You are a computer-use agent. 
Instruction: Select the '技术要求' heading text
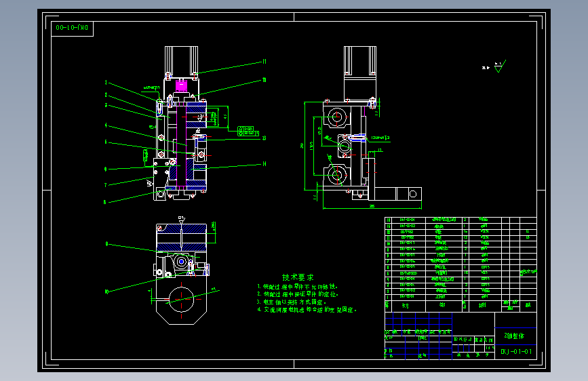(x=298, y=277)
